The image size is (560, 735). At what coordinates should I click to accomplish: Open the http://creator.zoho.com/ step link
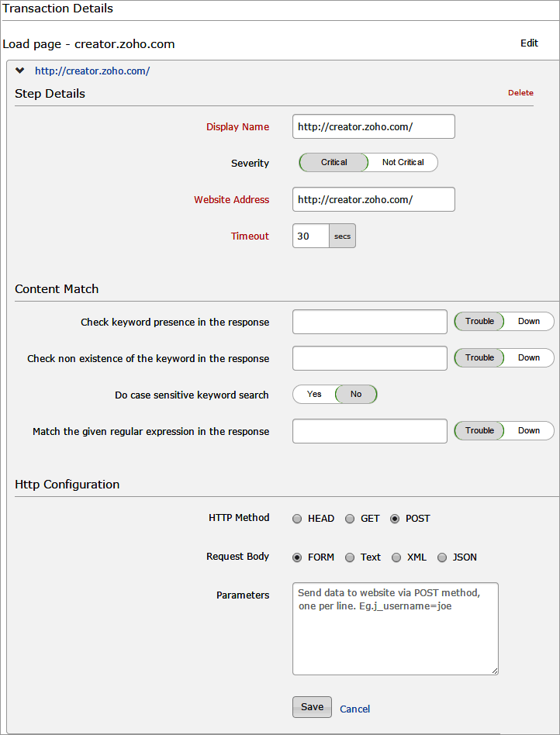92,71
